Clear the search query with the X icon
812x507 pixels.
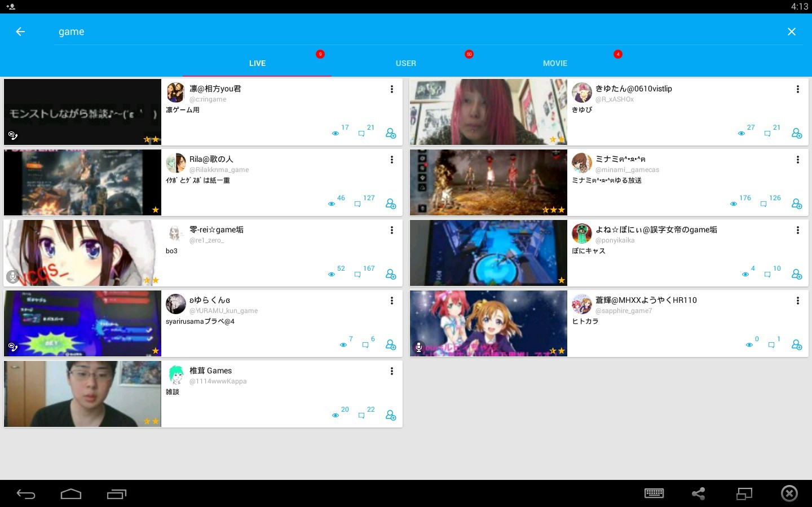click(792, 32)
